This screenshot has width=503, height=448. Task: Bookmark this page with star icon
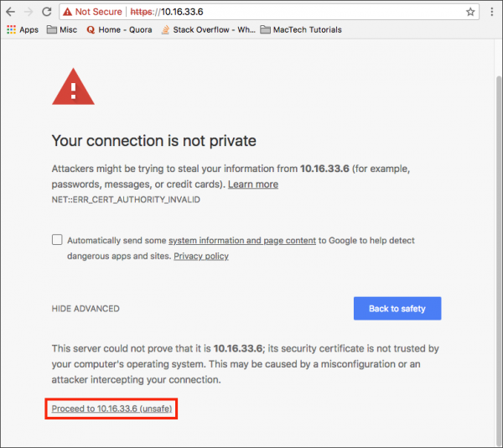pos(470,12)
